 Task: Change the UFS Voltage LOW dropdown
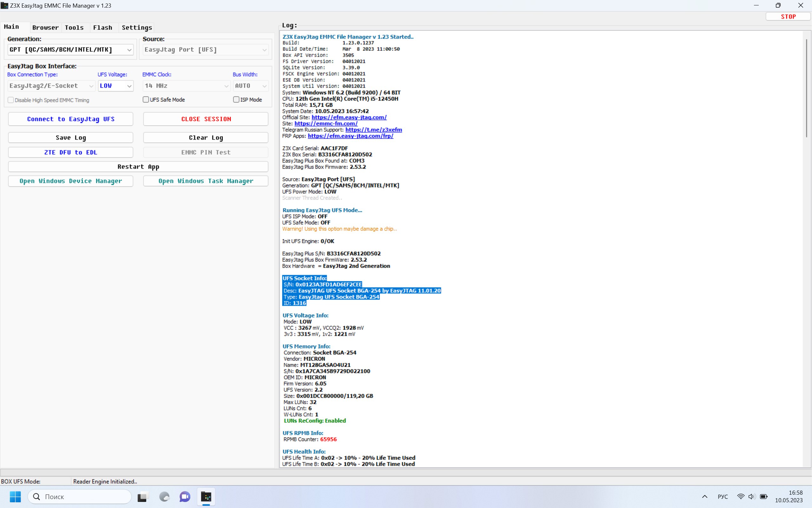(x=116, y=86)
